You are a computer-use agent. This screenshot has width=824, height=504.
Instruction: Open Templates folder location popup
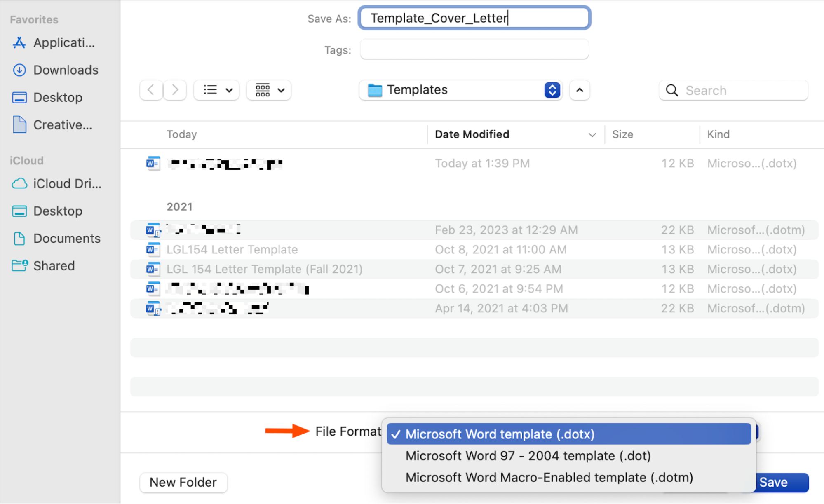pos(460,90)
